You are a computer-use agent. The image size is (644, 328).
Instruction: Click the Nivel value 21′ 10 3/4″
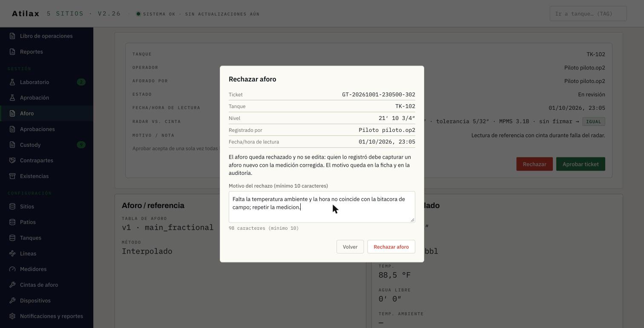pos(397,118)
